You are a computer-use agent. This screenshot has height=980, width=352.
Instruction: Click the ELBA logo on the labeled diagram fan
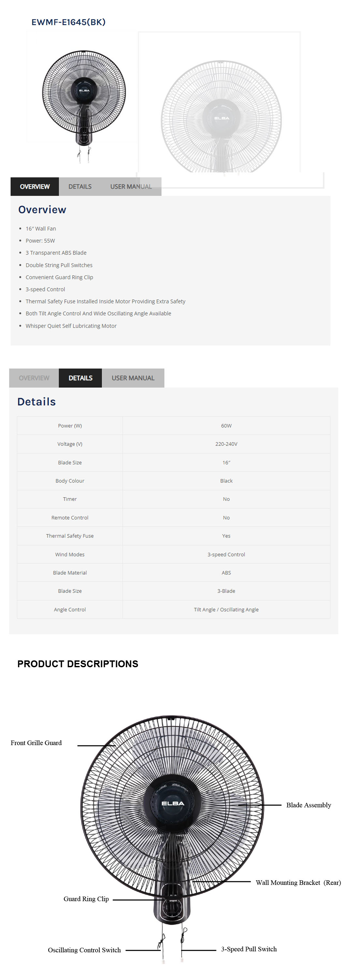pyautogui.click(x=173, y=803)
